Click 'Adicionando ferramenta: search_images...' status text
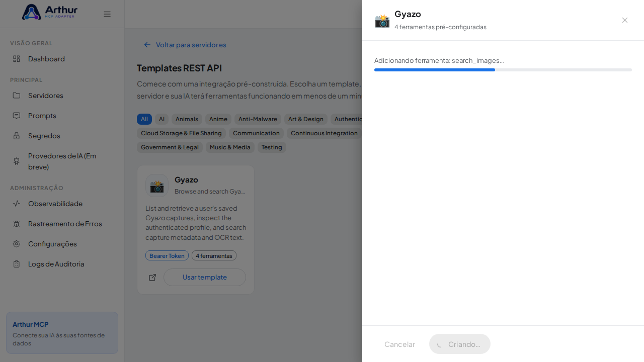The height and width of the screenshot is (362, 644). (439, 60)
